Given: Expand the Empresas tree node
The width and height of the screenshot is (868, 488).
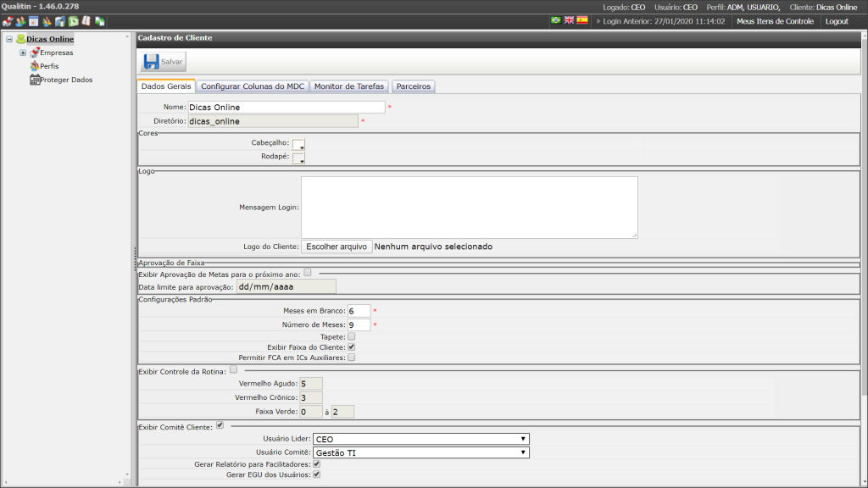Looking at the screenshot, I should click(x=23, y=53).
